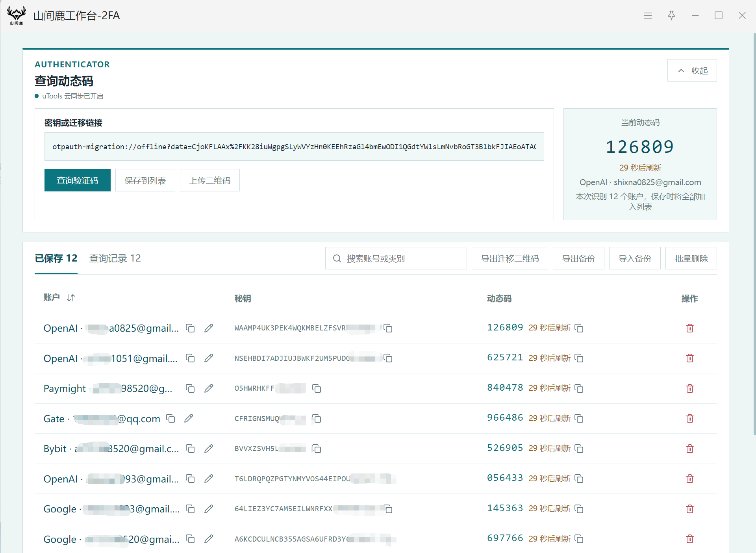
Task: Copy dynamic code 526905 of Bybit
Action: (579, 449)
